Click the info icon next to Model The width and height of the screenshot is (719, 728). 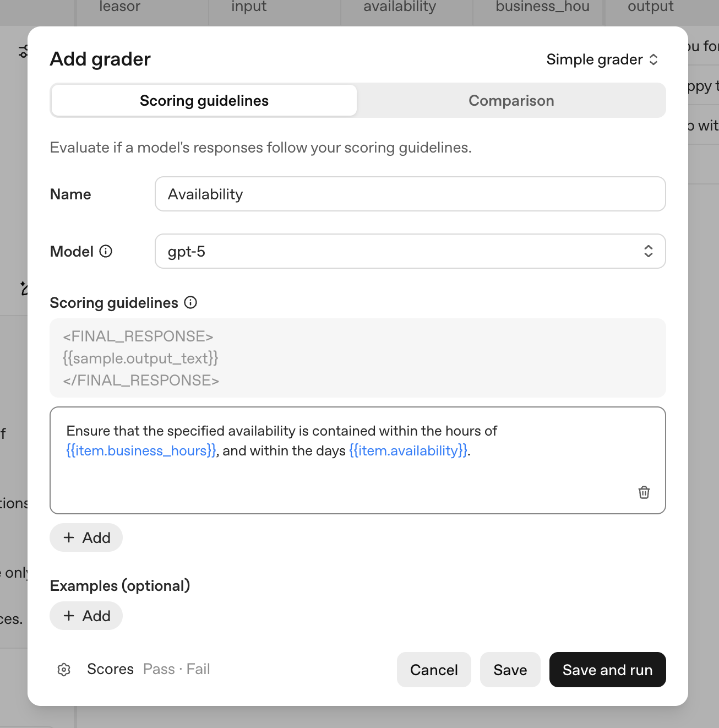click(x=105, y=252)
